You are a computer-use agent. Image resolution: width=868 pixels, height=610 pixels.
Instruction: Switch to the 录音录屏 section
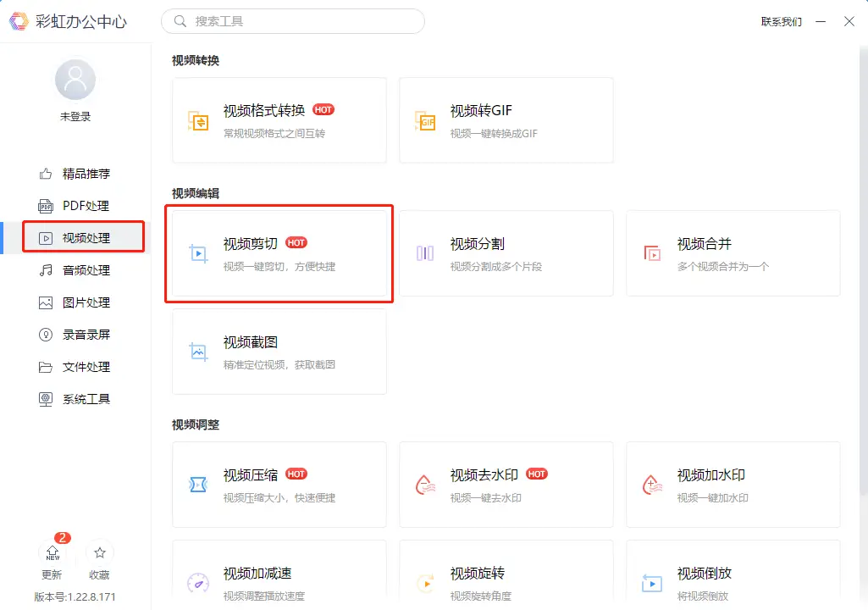(75, 335)
